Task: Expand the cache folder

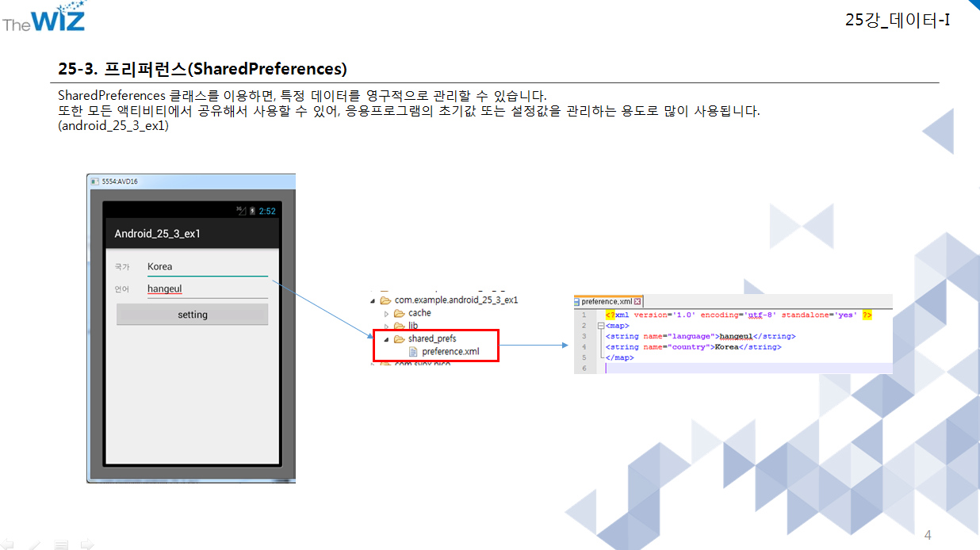Action: pos(387,313)
